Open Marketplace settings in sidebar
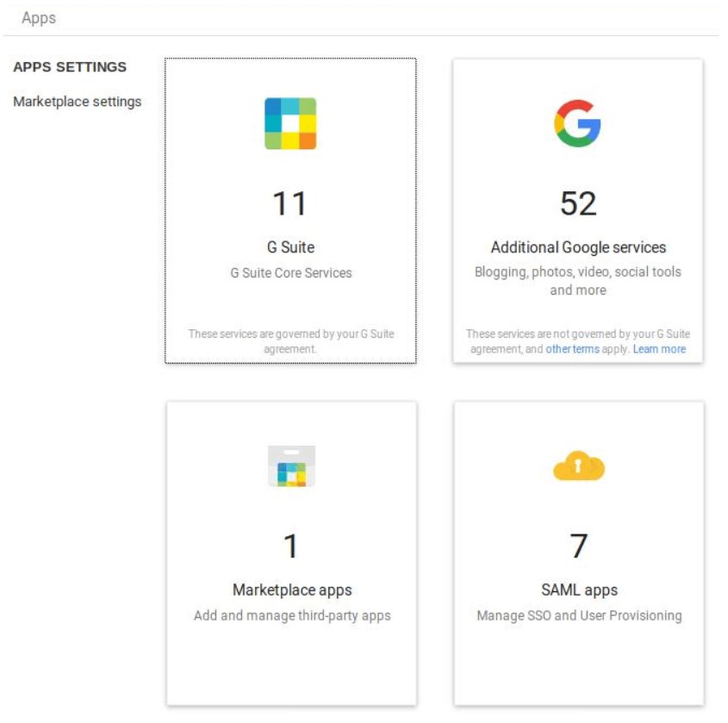Viewport: 728px width, 723px height. (77, 101)
